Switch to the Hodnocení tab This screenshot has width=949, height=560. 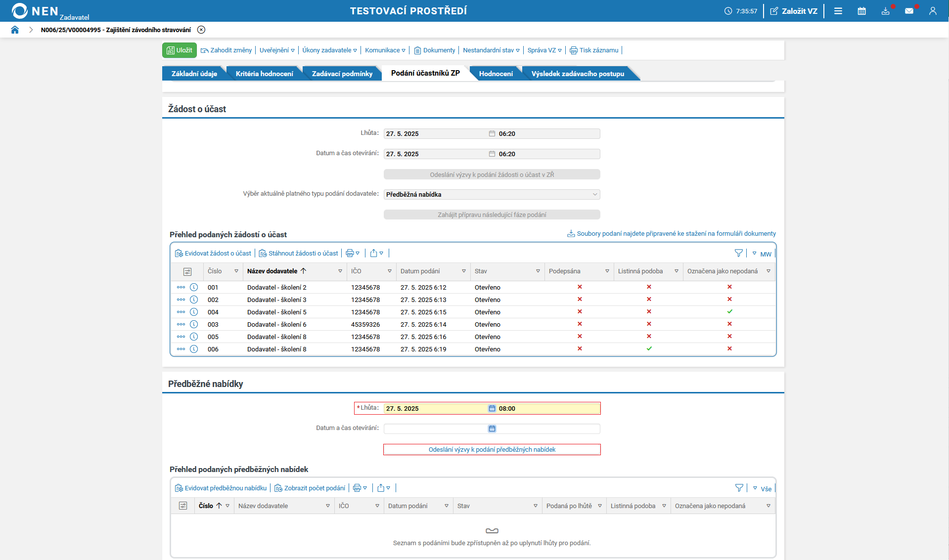click(496, 74)
